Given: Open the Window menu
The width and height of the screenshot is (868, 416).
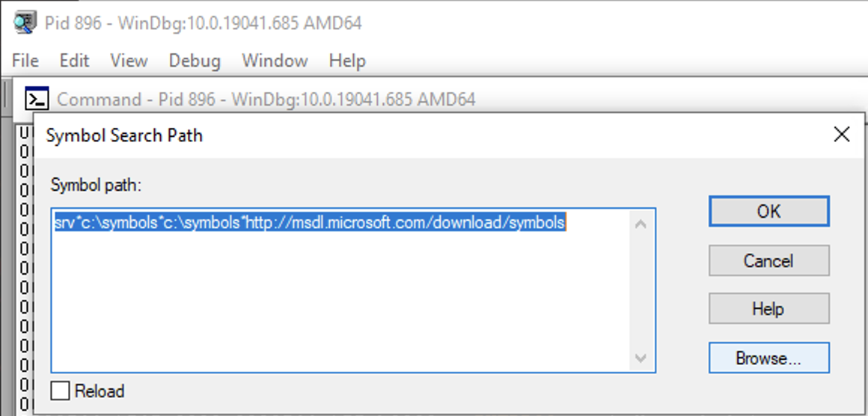Looking at the screenshot, I should pos(275,61).
